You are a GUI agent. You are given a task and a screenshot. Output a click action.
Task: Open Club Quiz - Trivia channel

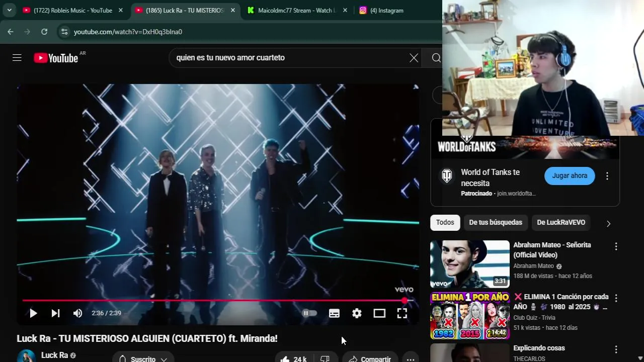click(x=534, y=318)
